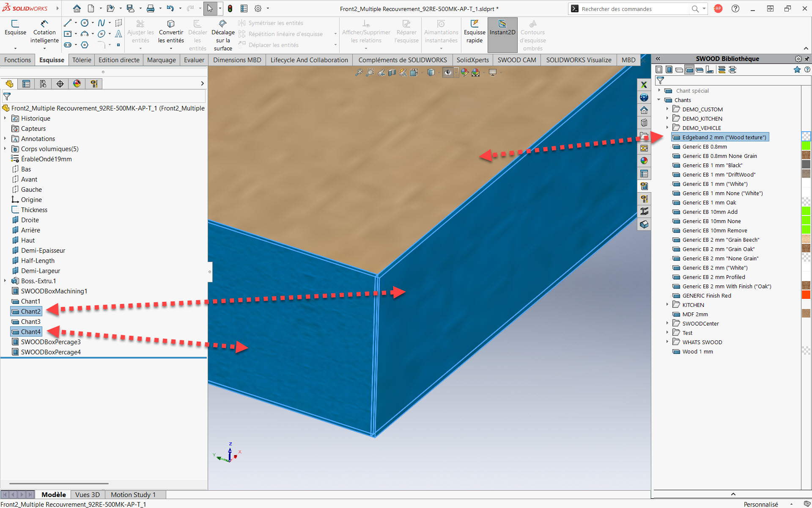Toggle the Hide/Show Items eye icon
Viewport: 812px width, 508px height.
pyautogui.click(x=448, y=72)
